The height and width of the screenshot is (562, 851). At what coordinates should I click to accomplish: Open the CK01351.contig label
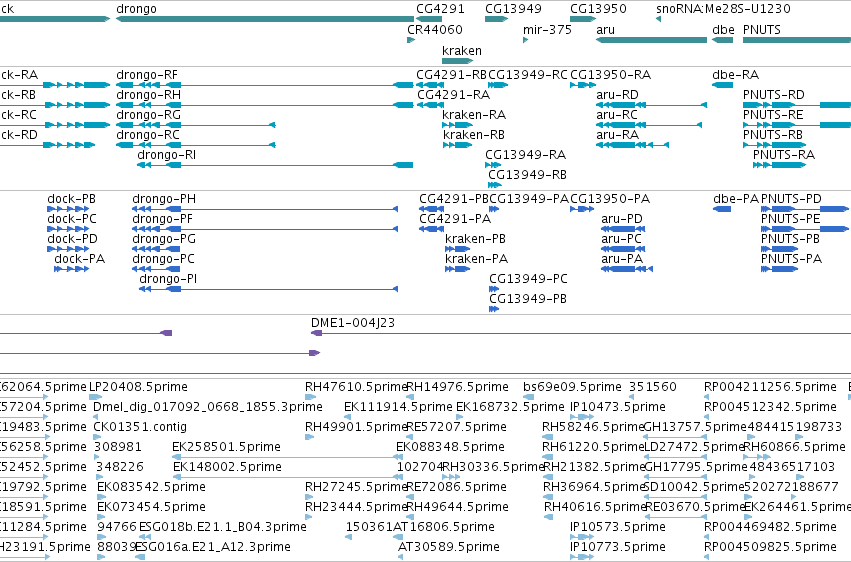140,427
